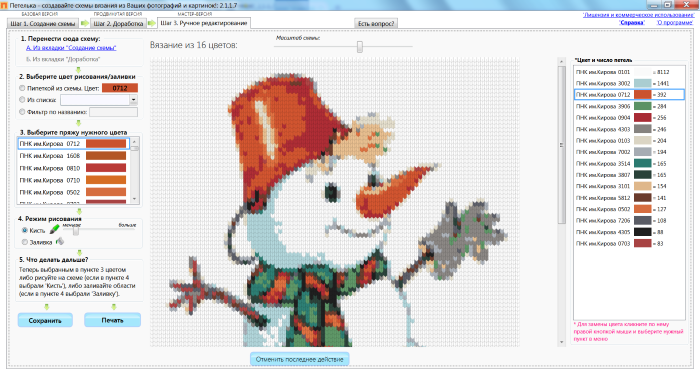
Task: Click the filter by name text field
Action: coord(113,112)
